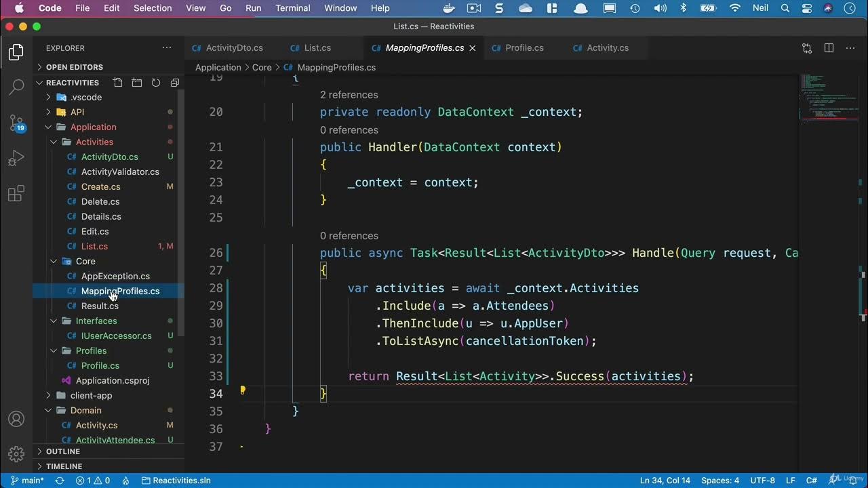Viewport: 868px width, 488px height.
Task: Change end of line sequence LF
Action: [791, 481]
